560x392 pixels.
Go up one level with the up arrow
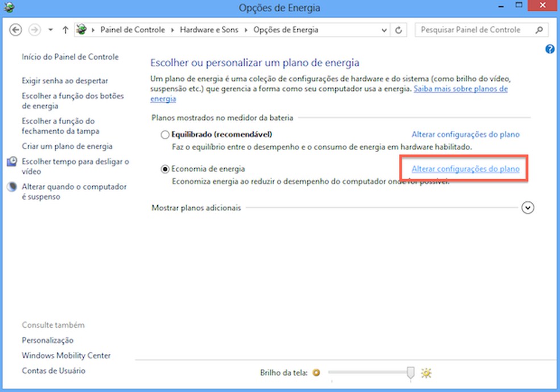(65, 30)
